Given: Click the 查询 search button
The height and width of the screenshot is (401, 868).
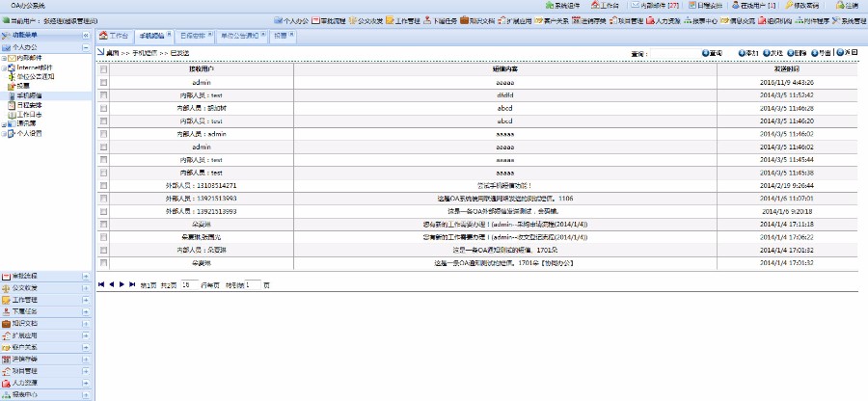Looking at the screenshot, I should pyautogui.click(x=713, y=53).
